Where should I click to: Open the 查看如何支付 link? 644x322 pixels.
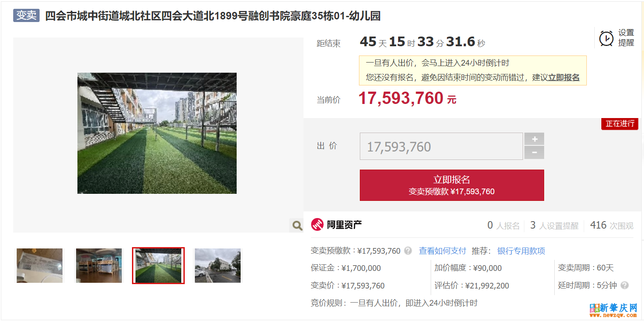pos(442,251)
